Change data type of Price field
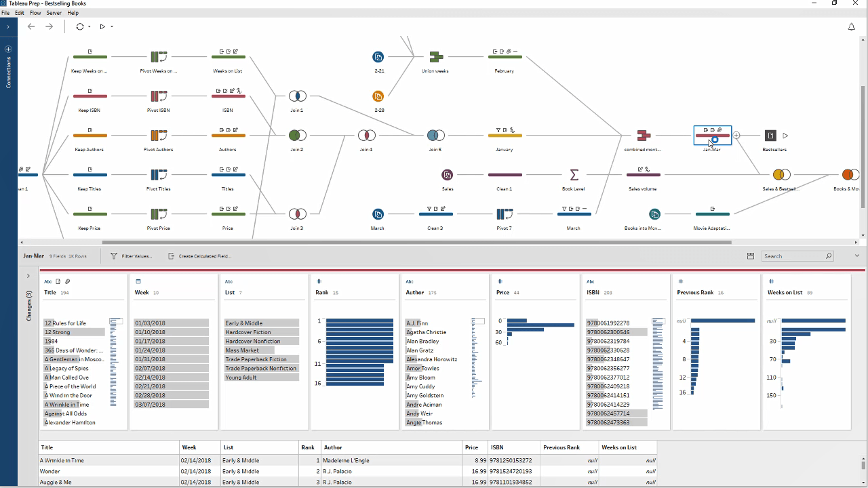Image resolution: width=868 pixels, height=488 pixels. click(500, 281)
